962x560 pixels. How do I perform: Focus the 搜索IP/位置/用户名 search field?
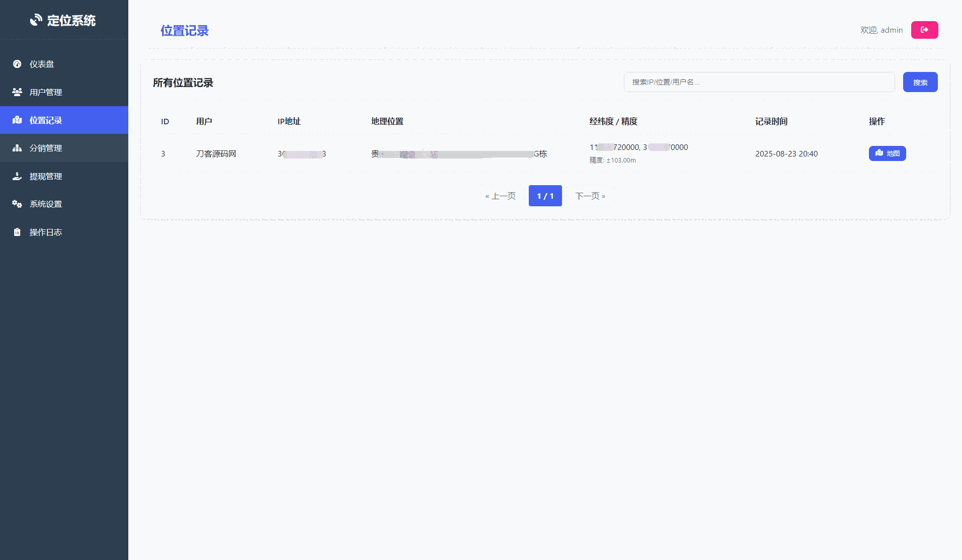(x=759, y=82)
